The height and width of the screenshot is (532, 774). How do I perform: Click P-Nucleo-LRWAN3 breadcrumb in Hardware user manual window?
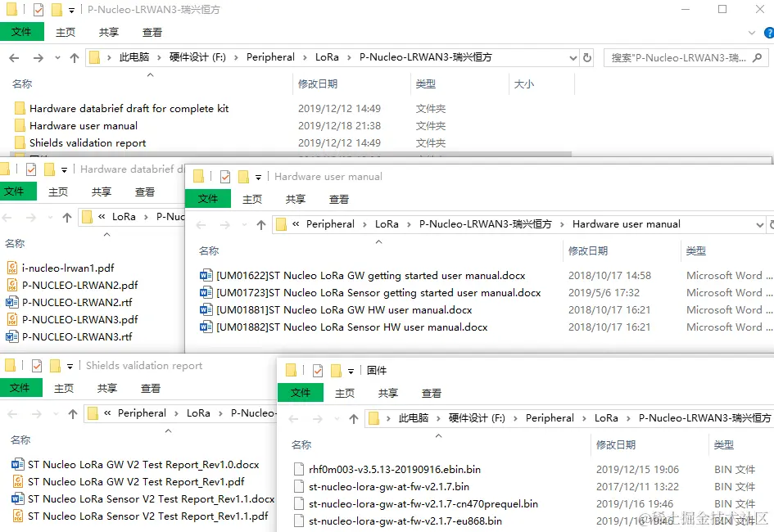[485, 224]
